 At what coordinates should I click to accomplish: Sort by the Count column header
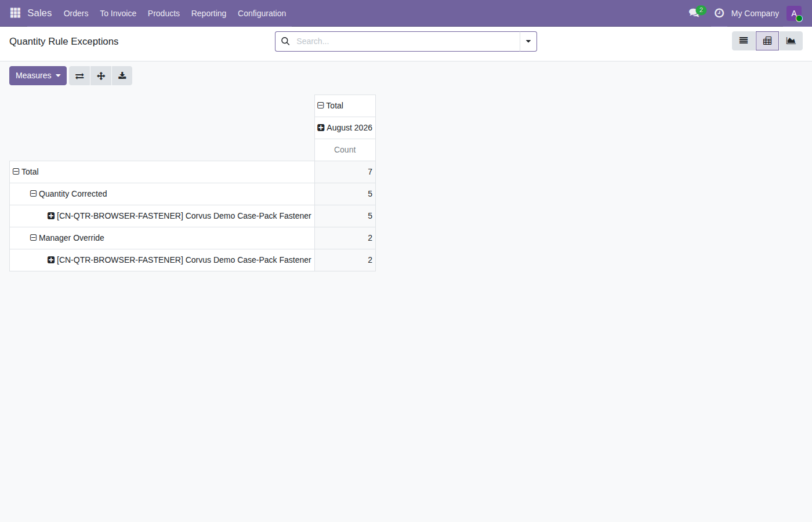[x=345, y=150]
